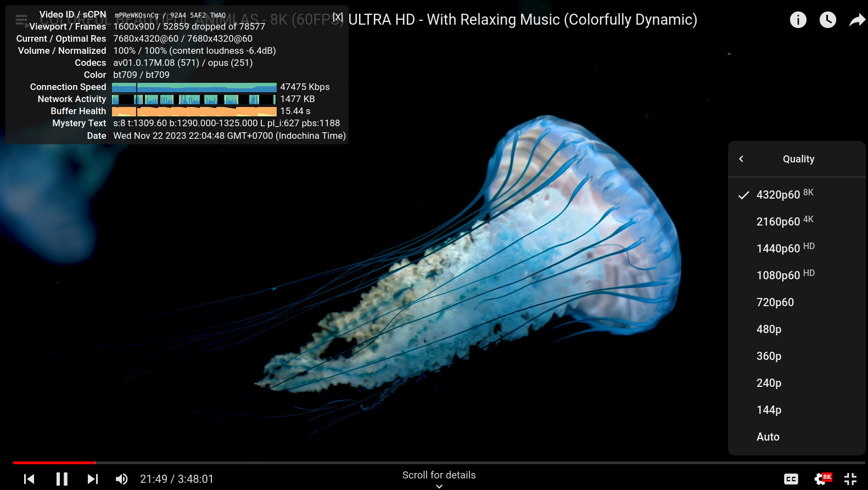Mute the volume speaker icon
The width and height of the screenshot is (868, 490).
[121, 479]
